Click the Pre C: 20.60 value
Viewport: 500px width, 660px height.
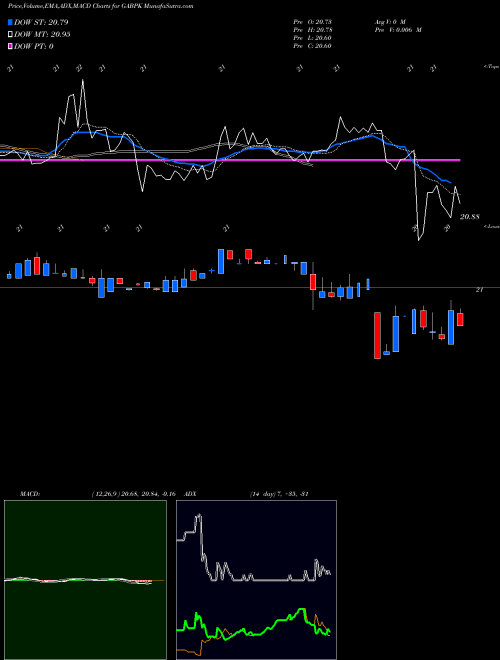(x=313, y=46)
